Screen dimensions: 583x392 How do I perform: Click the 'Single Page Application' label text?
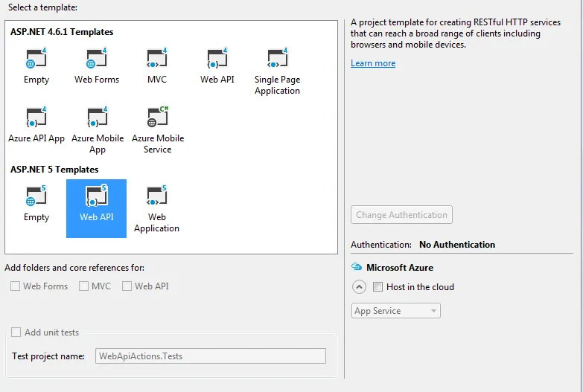tap(278, 85)
